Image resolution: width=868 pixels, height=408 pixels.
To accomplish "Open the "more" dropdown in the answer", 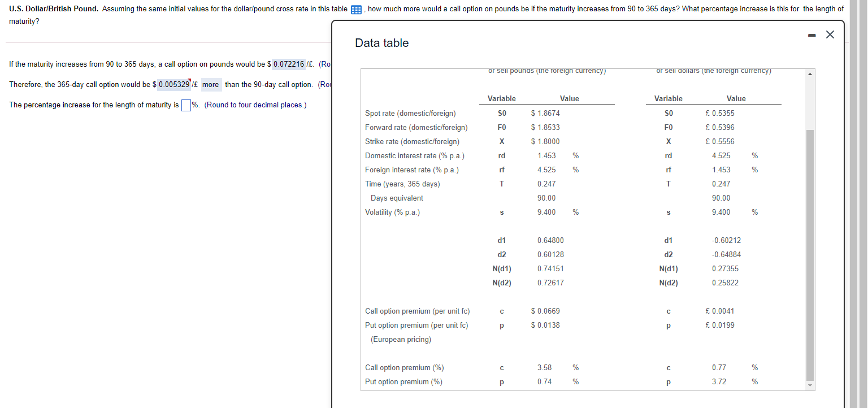I will [x=210, y=85].
